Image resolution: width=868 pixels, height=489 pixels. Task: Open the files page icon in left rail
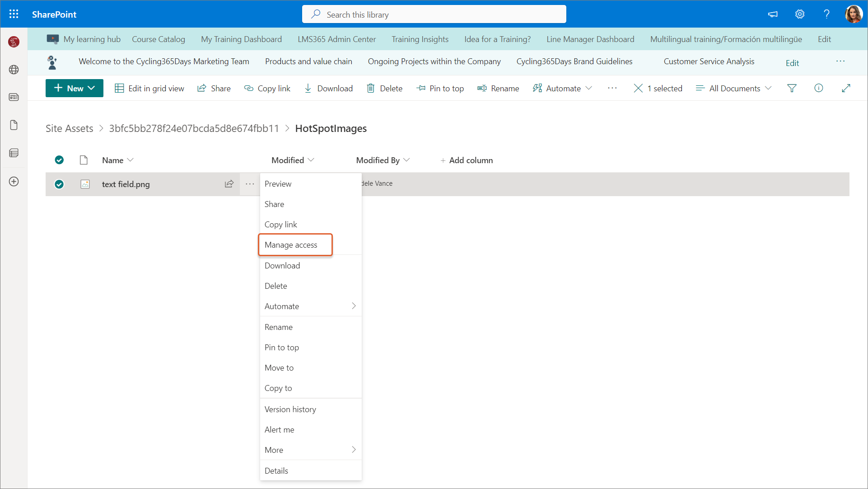pyautogui.click(x=14, y=125)
